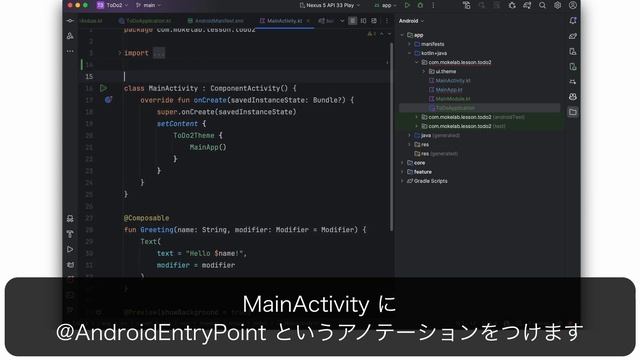Image resolution: width=640 pixels, height=360 pixels.
Task: Open IDE settings with the gear icon
Action: coord(557,5)
